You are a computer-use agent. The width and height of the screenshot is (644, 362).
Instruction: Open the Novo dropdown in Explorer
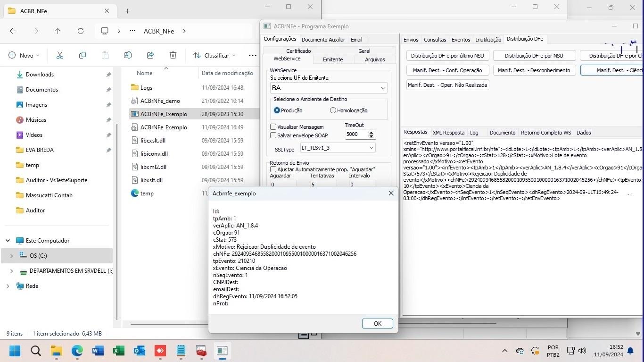coord(24,55)
